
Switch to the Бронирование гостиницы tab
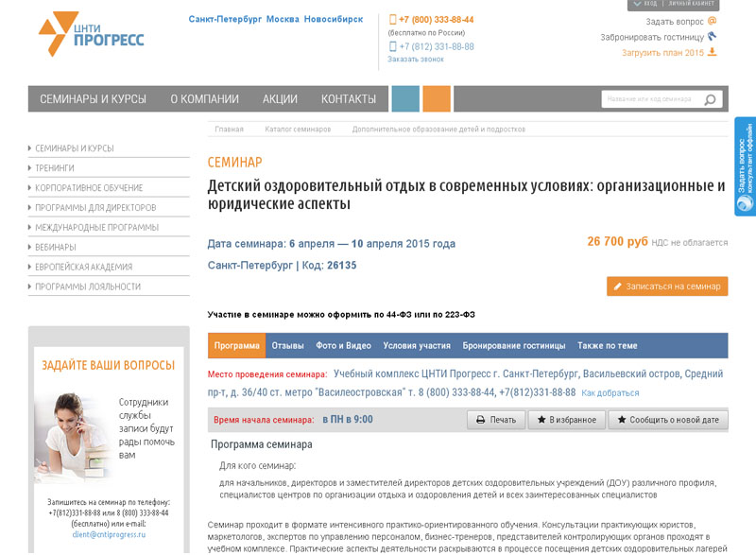(514, 345)
